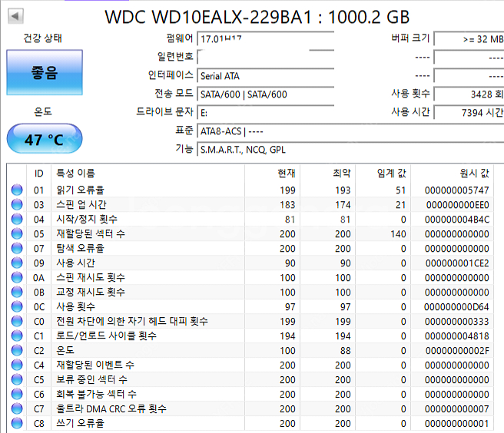Click the 47 °C temperature indicator
The width and height of the screenshot is (504, 433).
45,139
